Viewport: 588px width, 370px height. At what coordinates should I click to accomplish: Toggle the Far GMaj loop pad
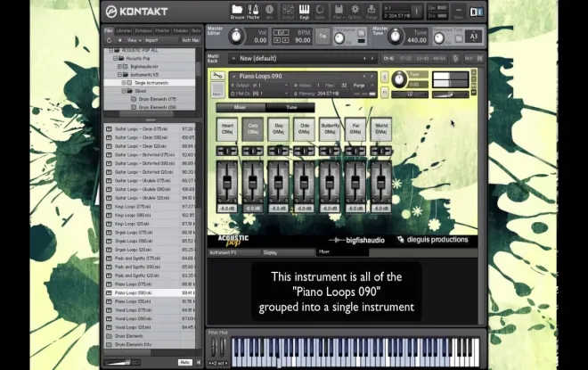pyautogui.click(x=355, y=129)
